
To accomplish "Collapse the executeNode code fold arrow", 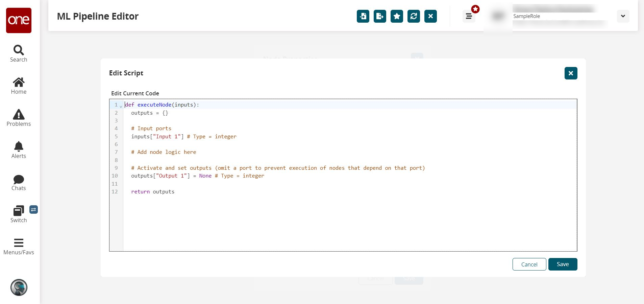I will click(121, 106).
